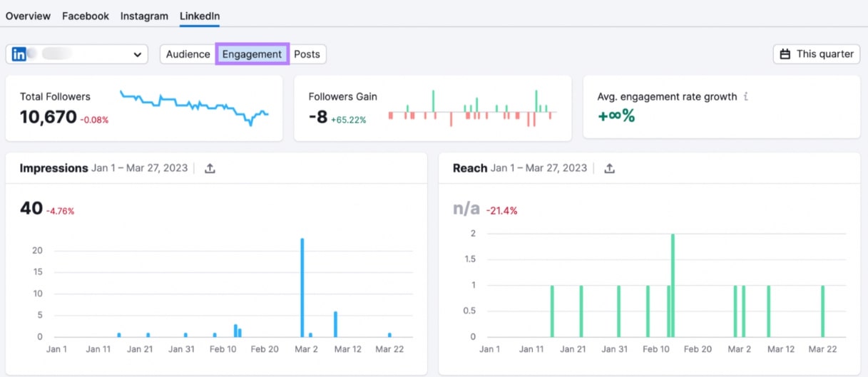Select the LinkedIn tab

[200, 16]
